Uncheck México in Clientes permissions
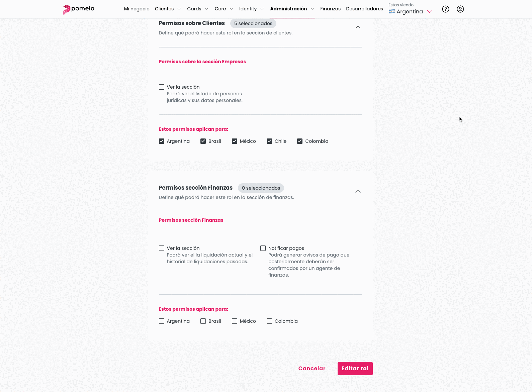The width and height of the screenshot is (532, 392). pos(234,141)
